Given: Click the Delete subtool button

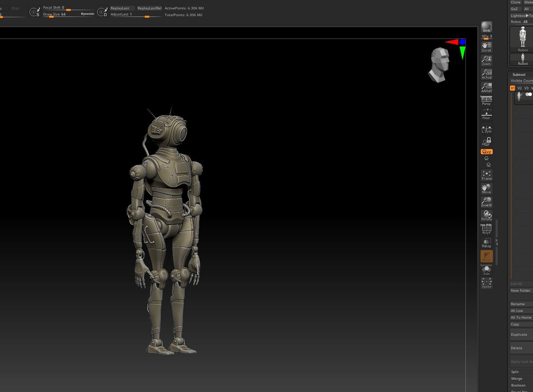Looking at the screenshot, I should click(x=521, y=348).
